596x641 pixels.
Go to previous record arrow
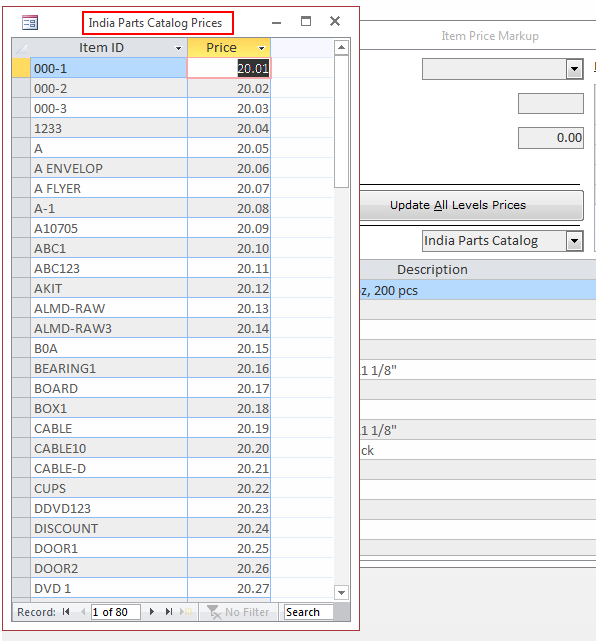tap(83, 612)
